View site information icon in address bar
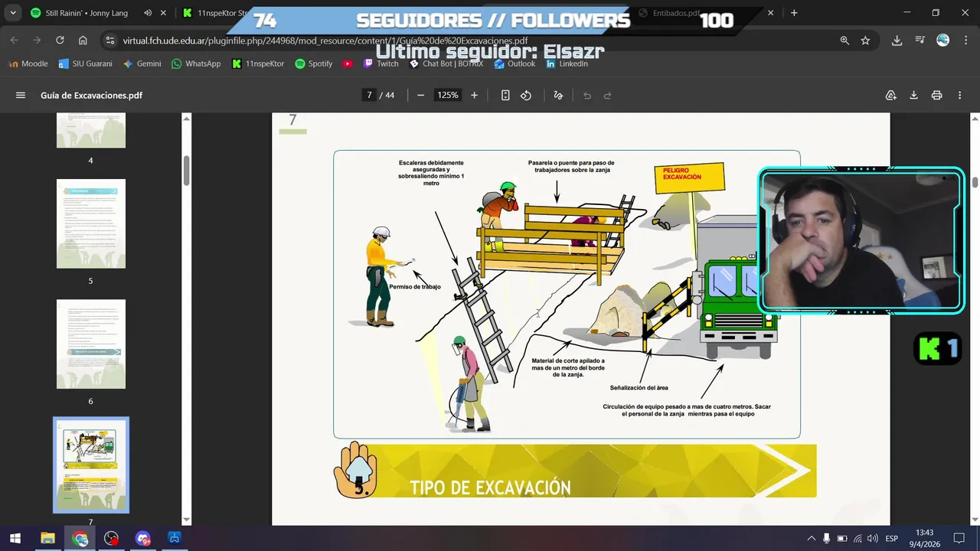 pyautogui.click(x=110, y=41)
